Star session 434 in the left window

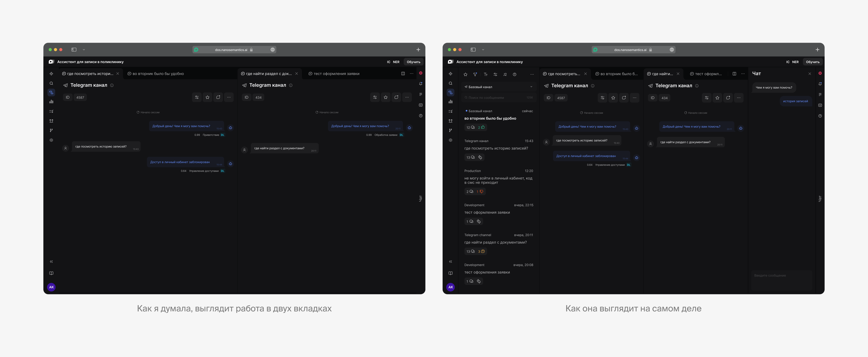pyautogui.click(x=386, y=97)
